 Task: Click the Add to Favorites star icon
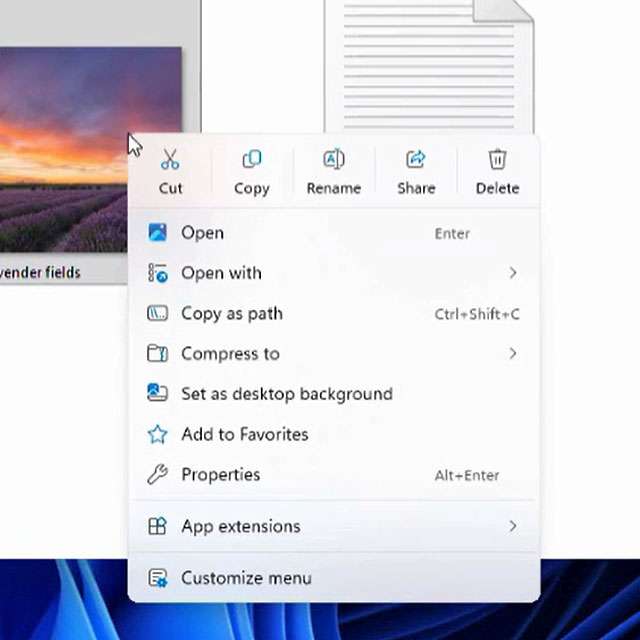tap(158, 434)
